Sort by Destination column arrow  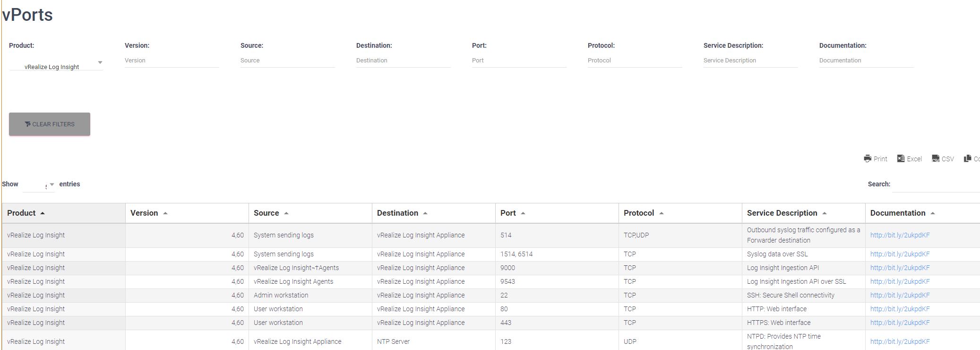pos(425,213)
